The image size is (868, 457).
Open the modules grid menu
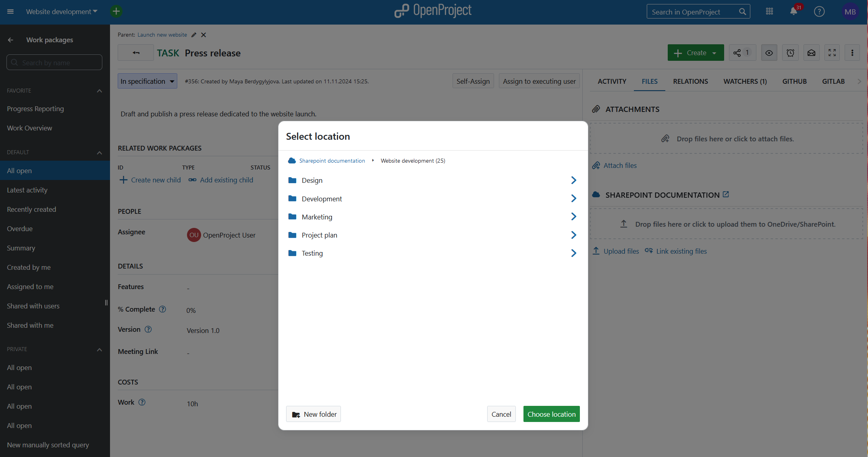pos(769,12)
